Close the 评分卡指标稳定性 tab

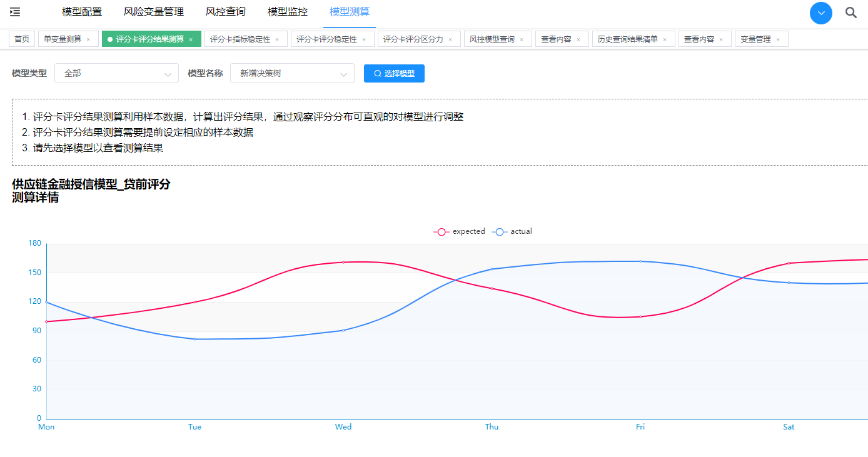tap(277, 39)
